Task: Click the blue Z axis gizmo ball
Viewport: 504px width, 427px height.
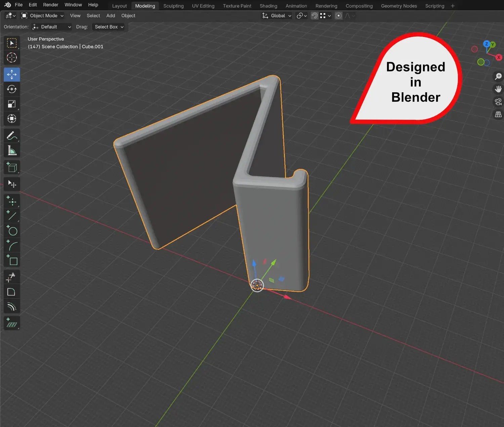Action: 486,44
